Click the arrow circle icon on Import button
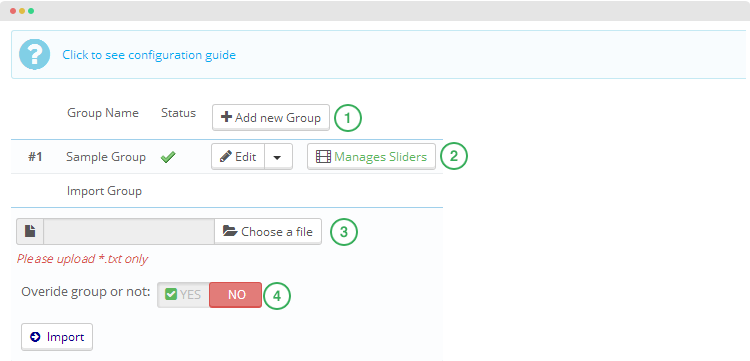Screen dimensions: 750x361 (35, 337)
